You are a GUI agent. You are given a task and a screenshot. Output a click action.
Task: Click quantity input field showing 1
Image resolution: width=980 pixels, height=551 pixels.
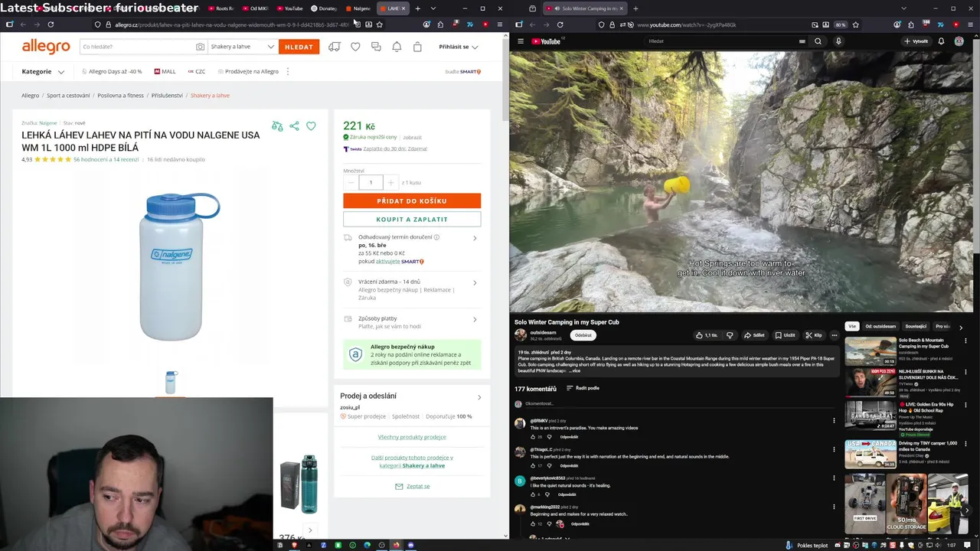click(x=371, y=183)
